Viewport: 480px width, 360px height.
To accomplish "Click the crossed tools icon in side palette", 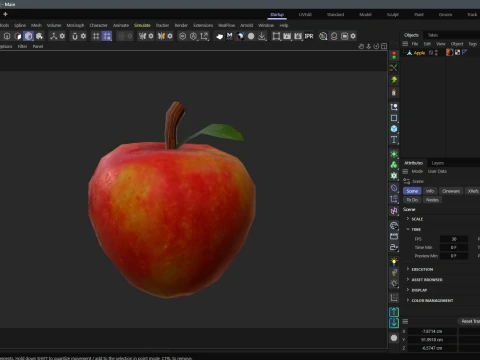I will [394, 68].
